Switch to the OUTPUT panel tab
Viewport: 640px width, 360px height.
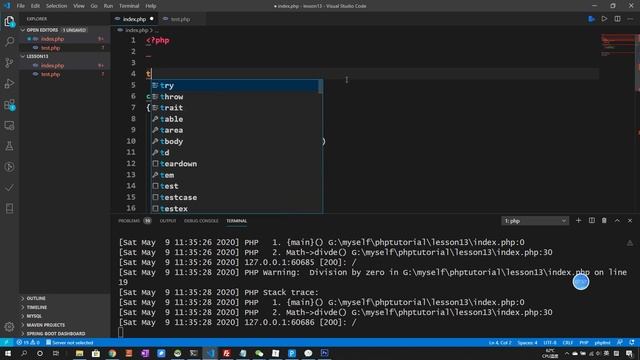click(168, 221)
